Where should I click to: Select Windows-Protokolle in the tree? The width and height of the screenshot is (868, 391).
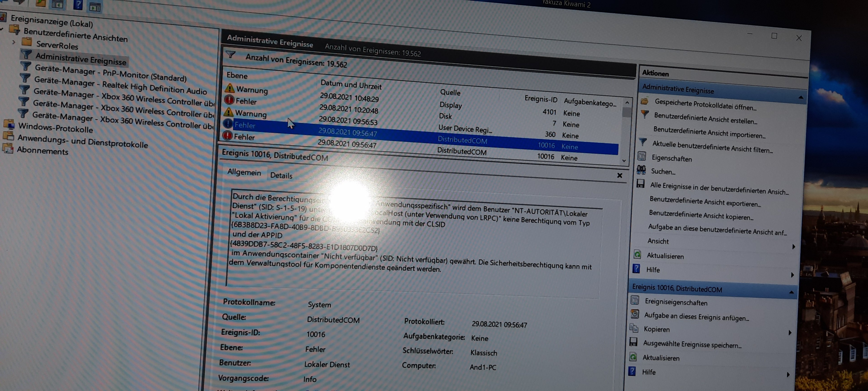coord(55,128)
